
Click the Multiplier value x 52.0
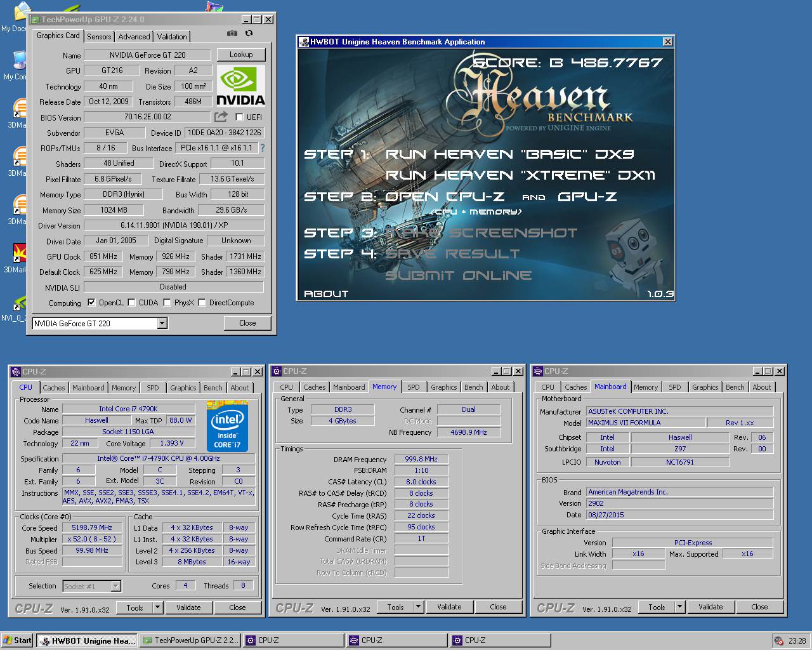tap(92, 539)
